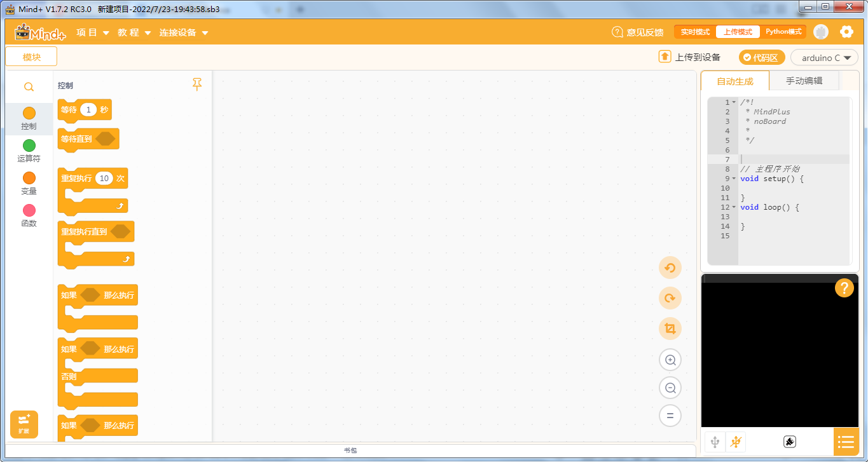This screenshot has width=868, height=462.
Task: Click the Mind+ logo
Action: tap(40, 32)
